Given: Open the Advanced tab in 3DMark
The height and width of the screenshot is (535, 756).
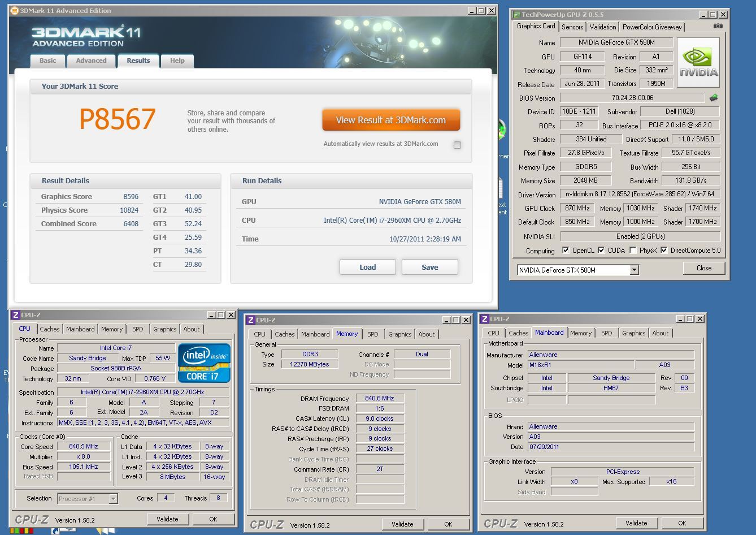Looking at the screenshot, I should (91, 61).
